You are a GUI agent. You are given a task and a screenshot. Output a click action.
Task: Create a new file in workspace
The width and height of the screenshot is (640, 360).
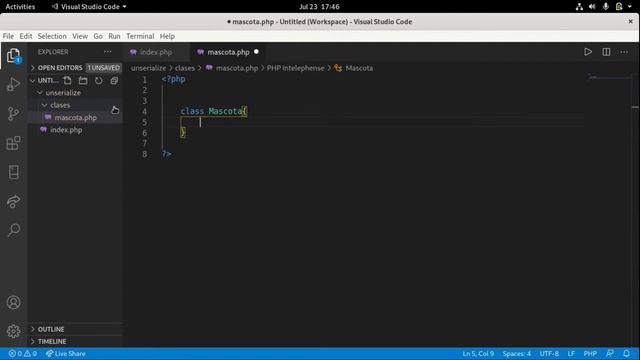tap(67, 80)
